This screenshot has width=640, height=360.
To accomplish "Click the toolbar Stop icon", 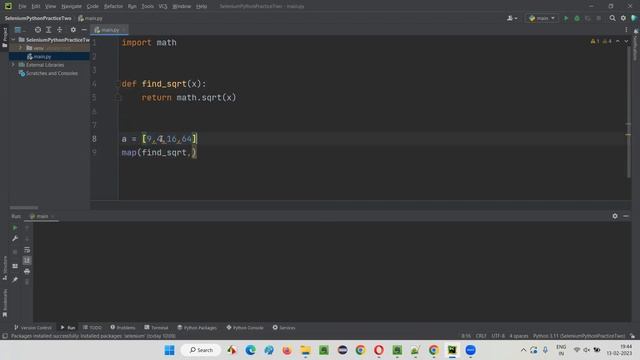I will coord(599,18).
